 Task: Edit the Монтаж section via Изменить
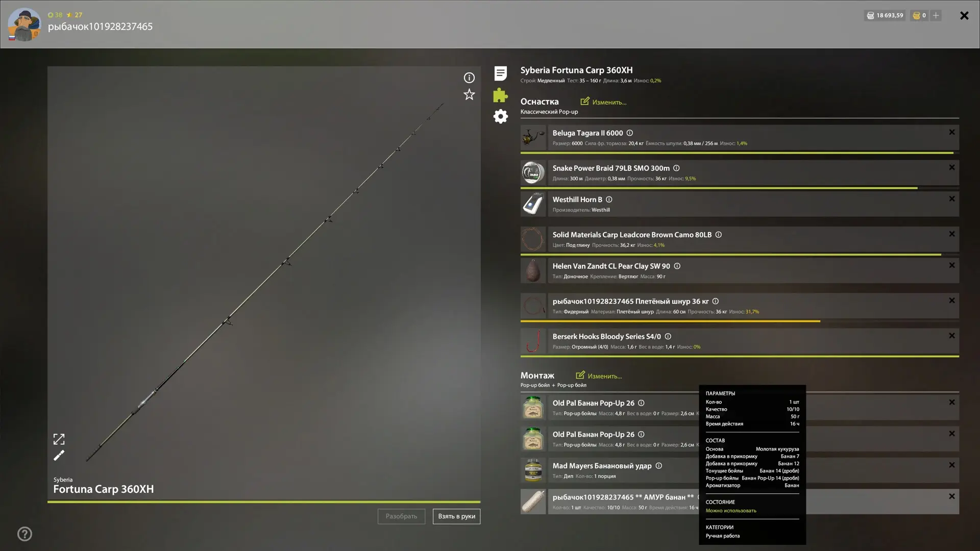tap(599, 376)
